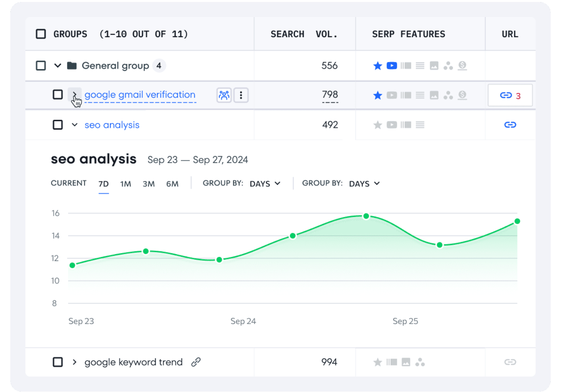The height and width of the screenshot is (392, 561).
Task: Open the google gmail verification keyword link
Action: [x=140, y=95]
